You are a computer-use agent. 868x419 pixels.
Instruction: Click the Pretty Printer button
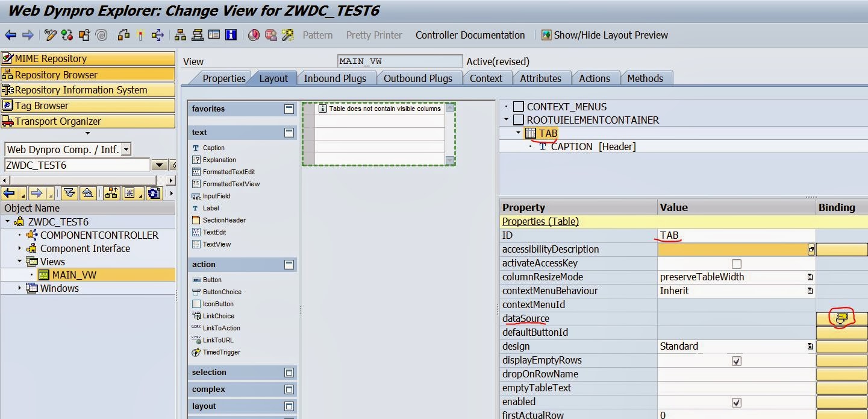(374, 35)
